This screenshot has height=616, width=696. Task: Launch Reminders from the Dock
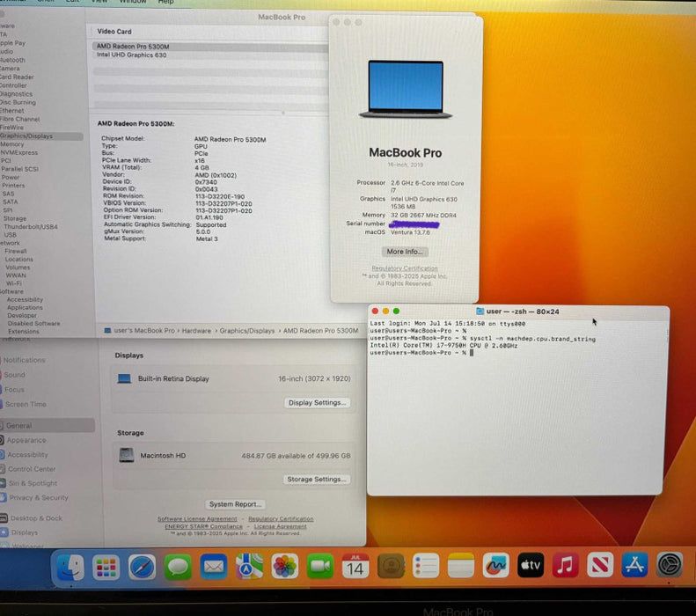pos(426,566)
